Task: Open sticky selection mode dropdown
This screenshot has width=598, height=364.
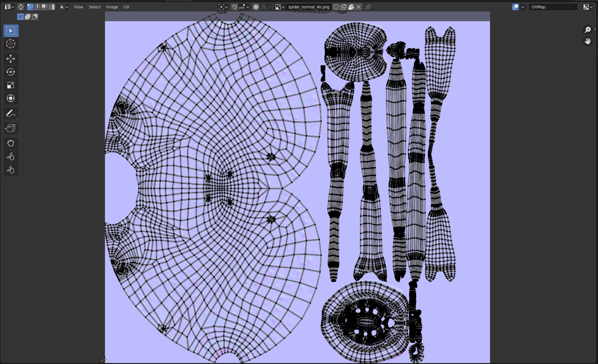Action: coord(63,7)
